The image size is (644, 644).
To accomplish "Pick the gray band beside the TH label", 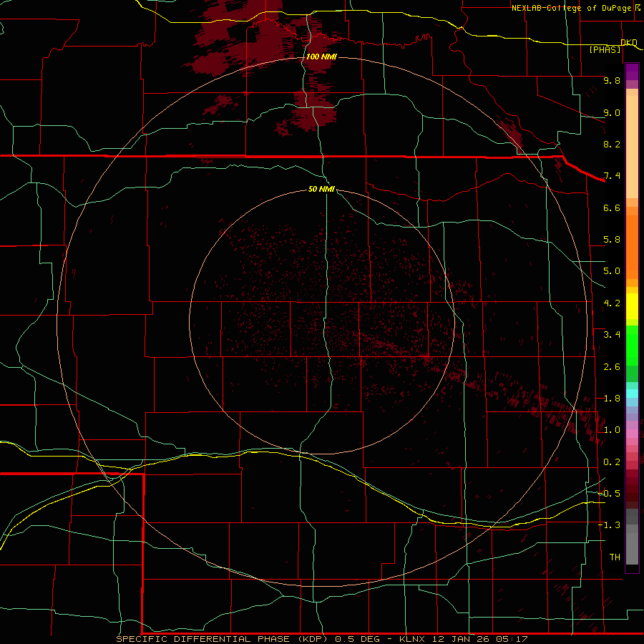I will [x=632, y=548].
